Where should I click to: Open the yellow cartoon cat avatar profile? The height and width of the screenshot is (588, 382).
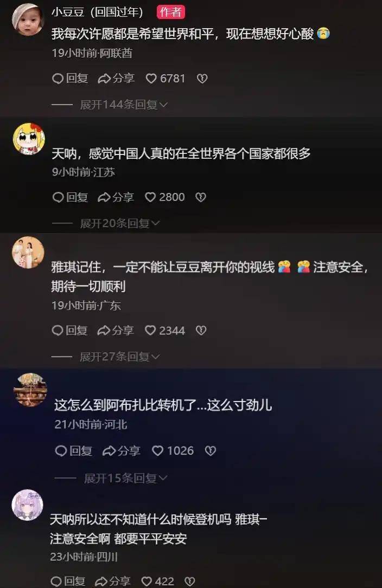click(29, 139)
